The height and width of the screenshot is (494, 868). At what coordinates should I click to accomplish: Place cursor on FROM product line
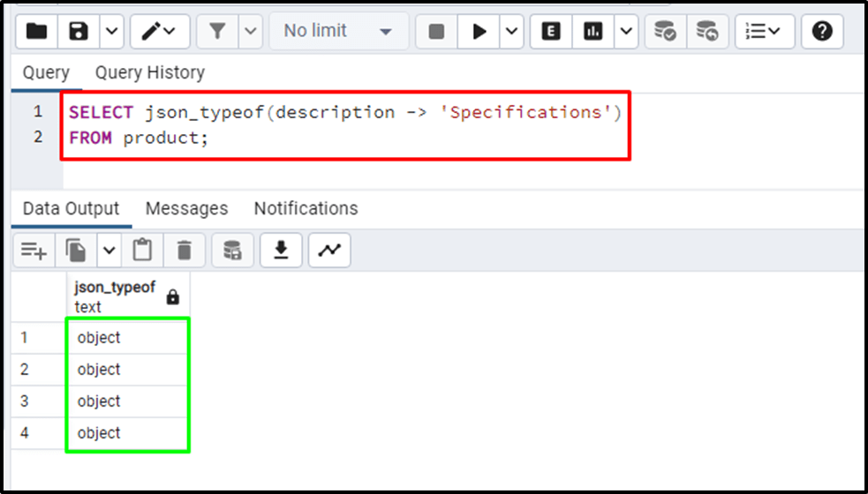139,138
